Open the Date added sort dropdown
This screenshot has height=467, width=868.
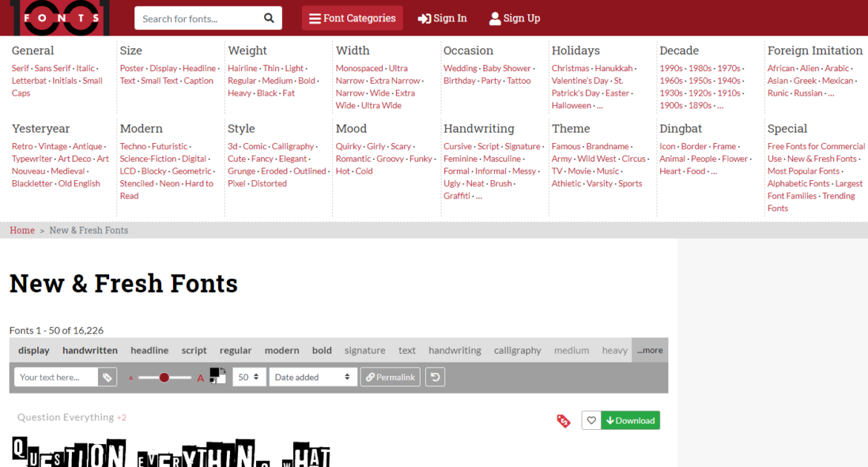[x=312, y=377]
